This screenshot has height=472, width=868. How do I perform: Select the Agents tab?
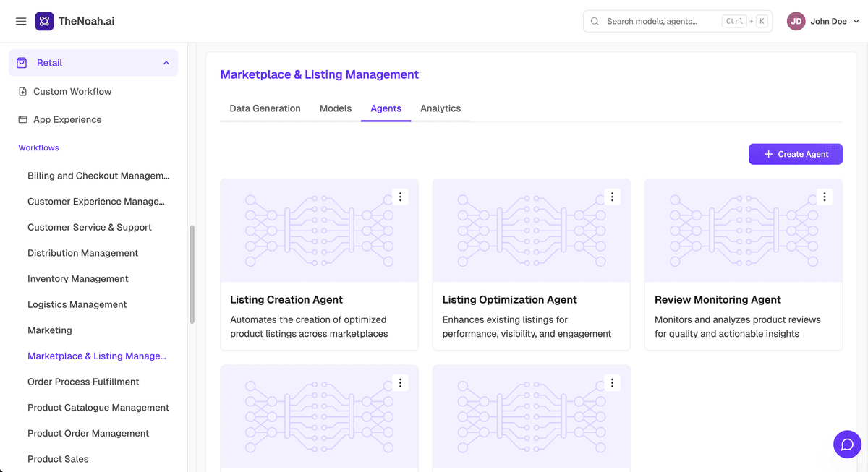click(x=386, y=108)
